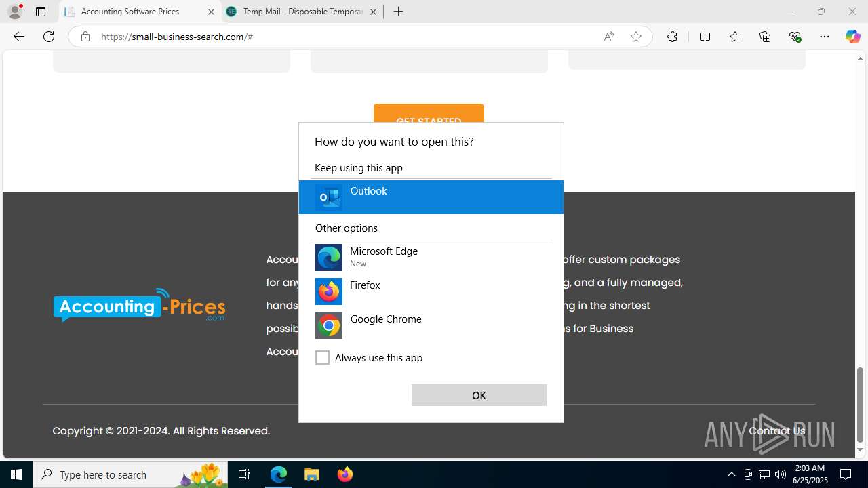Open a new browser tab

coord(398,12)
